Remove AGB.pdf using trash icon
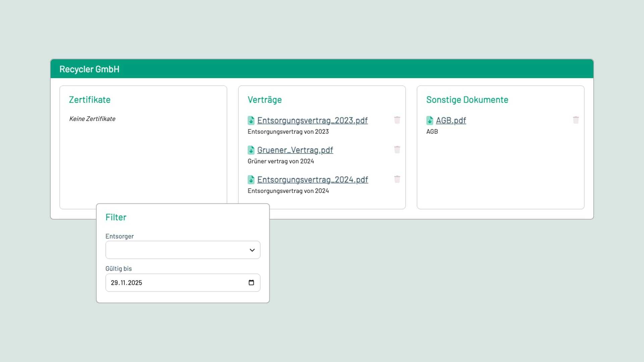 [x=576, y=120]
